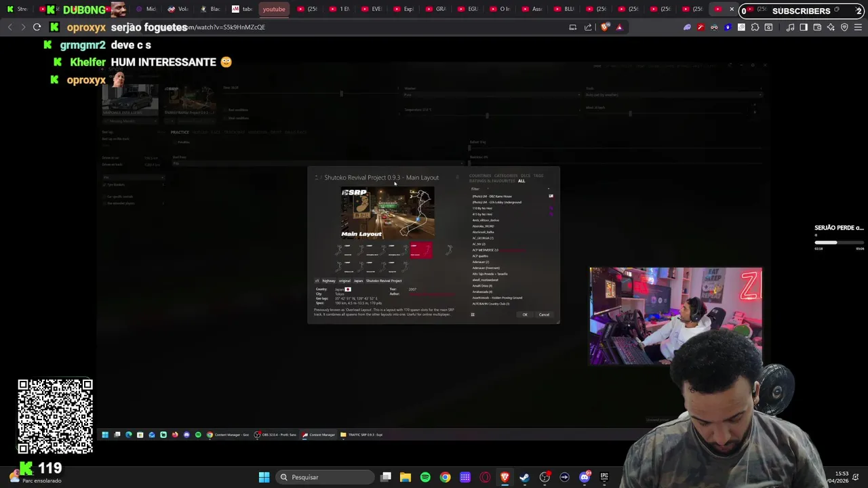868x488 pixels.
Task: Open the COUNTRIES filter tab
Action: coord(480,176)
